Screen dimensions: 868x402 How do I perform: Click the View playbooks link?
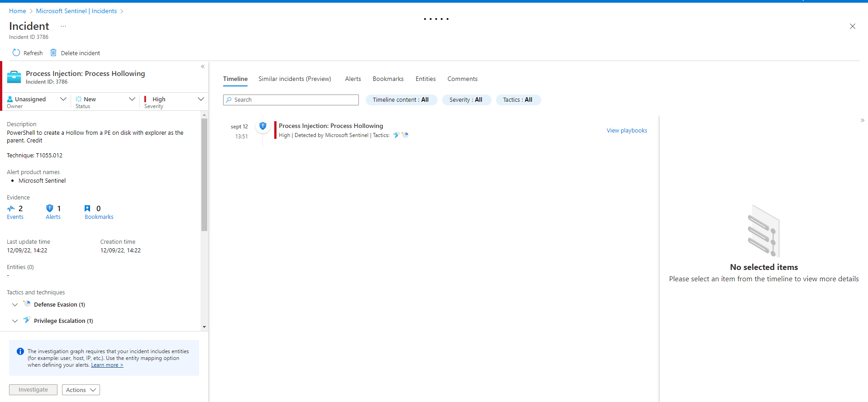click(x=626, y=131)
